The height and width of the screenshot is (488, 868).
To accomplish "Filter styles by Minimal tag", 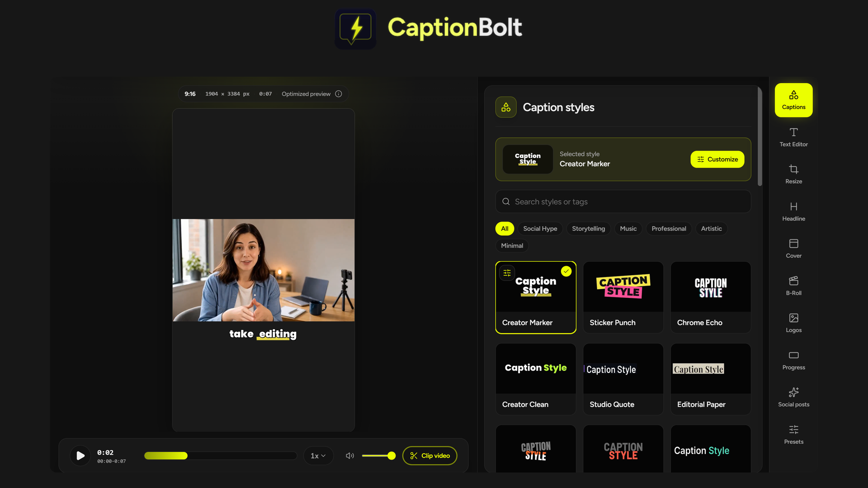I will pos(512,245).
